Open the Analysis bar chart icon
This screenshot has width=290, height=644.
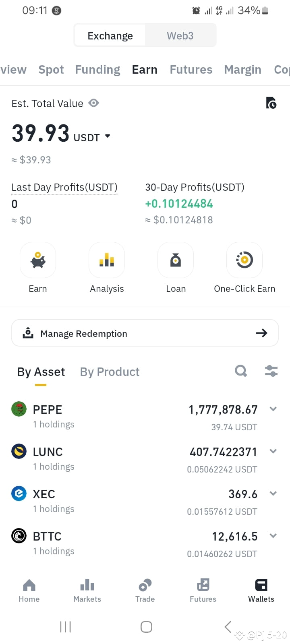pos(107,260)
